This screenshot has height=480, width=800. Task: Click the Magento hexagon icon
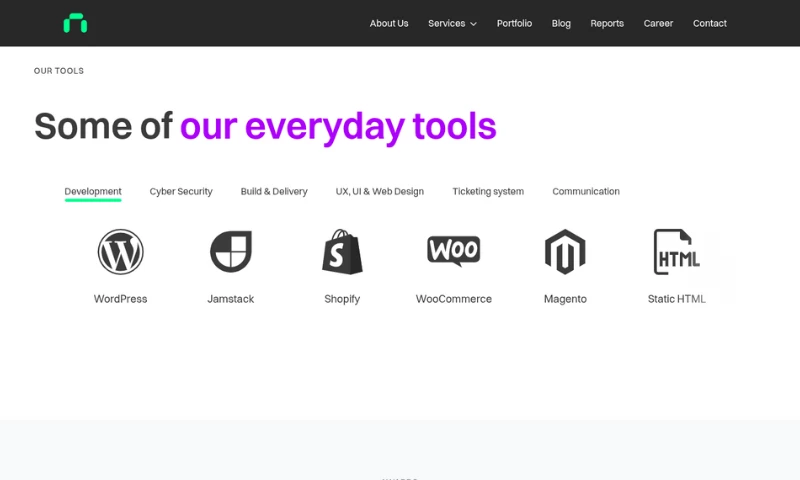pos(565,251)
